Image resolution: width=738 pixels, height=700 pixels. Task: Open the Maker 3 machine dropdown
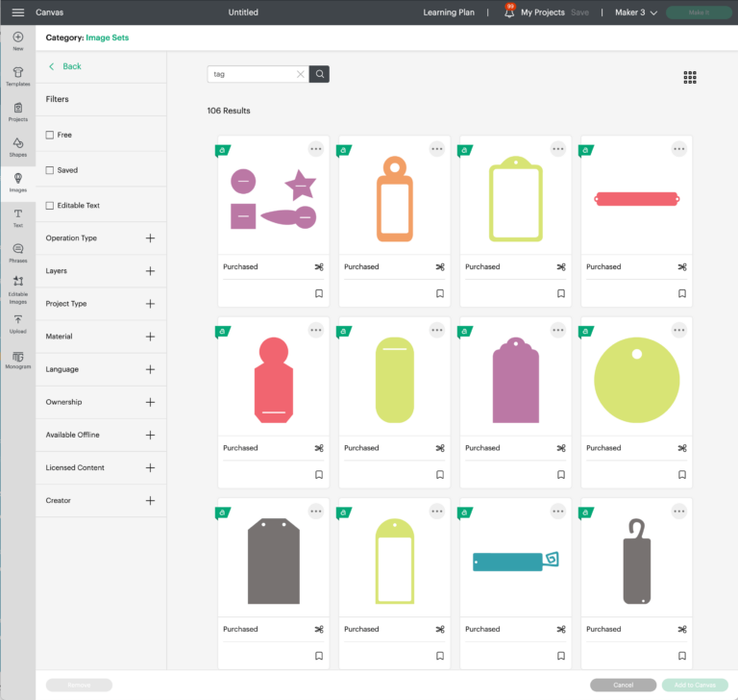(x=635, y=12)
